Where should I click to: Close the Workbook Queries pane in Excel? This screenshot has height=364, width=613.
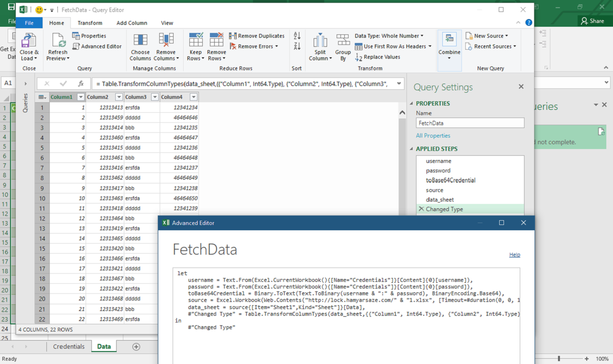click(604, 105)
